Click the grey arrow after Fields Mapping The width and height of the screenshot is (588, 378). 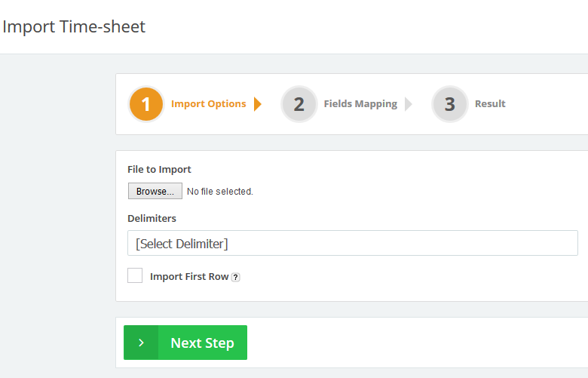tap(409, 104)
